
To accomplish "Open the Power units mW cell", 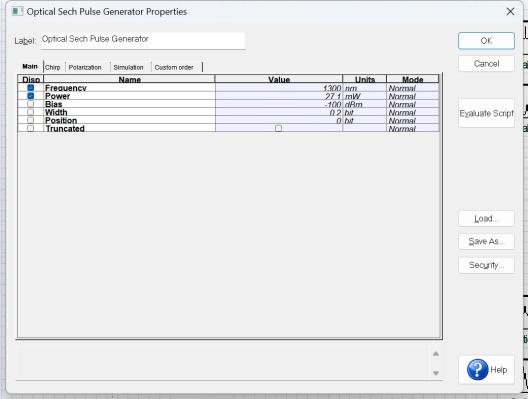I will click(x=365, y=96).
